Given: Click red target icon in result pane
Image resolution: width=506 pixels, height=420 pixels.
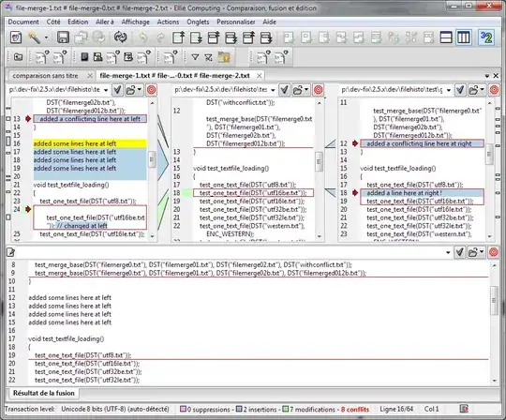Looking at the screenshot, I should 494,252.
